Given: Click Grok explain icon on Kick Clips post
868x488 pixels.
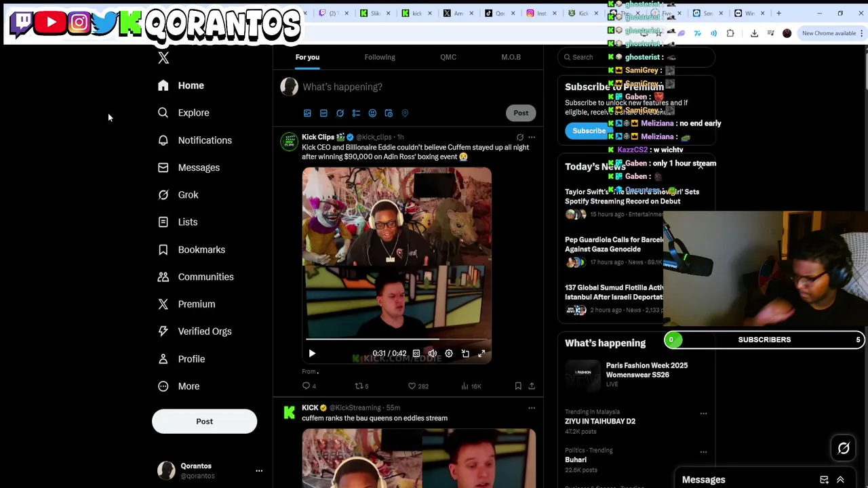Looking at the screenshot, I should click(x=519, y=137).
